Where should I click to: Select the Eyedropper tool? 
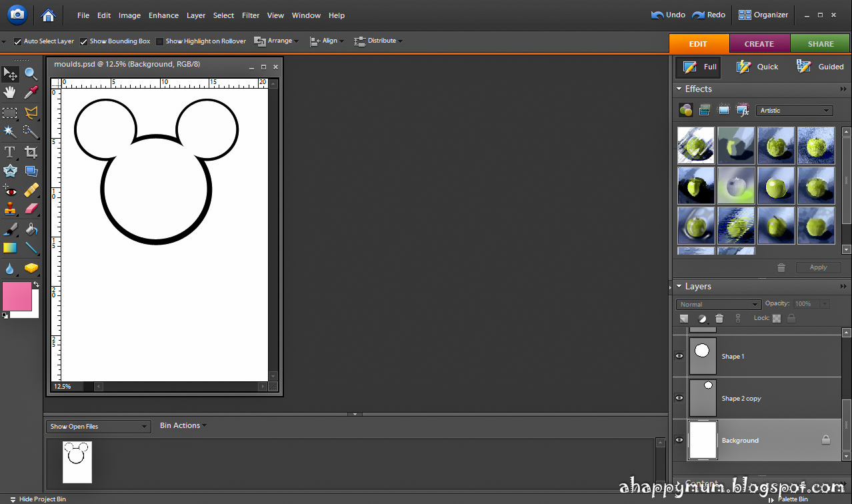point(31,93)
